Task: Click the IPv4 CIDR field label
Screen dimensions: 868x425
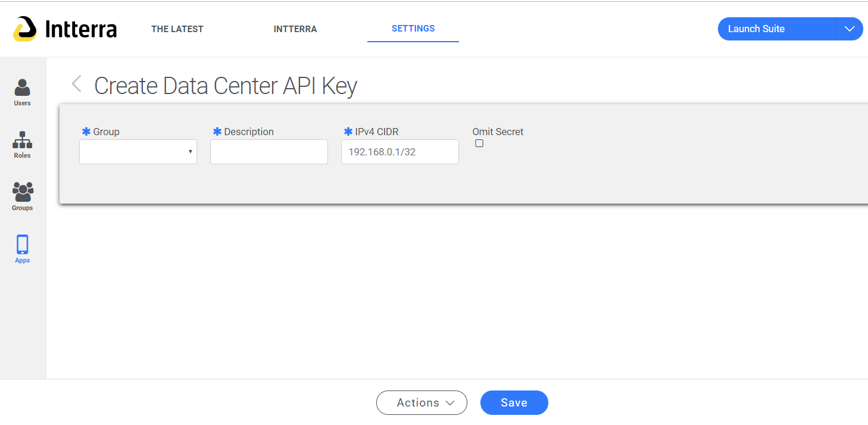Action: (x=377, y=132)
